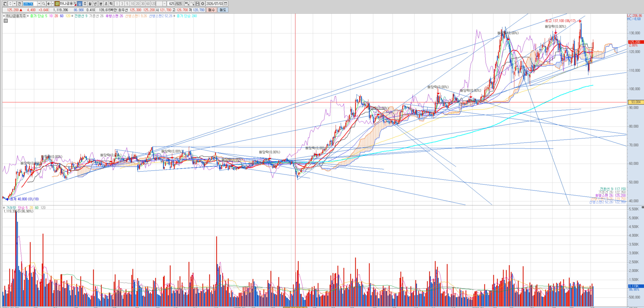This screenshot has height=308, width=644.
Task: Click the red 20 moving average label
Action: click(x=56, y=16)
